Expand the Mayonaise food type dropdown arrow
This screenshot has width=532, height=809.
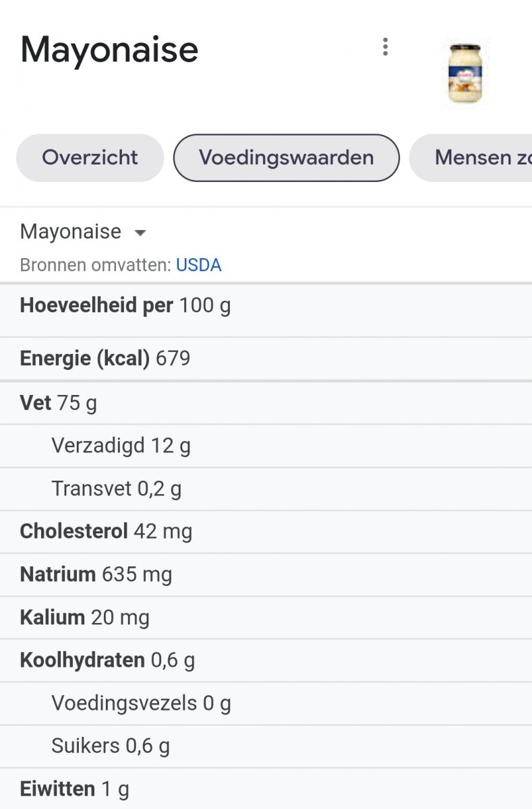pyautogui.click(x=140, y=233)
